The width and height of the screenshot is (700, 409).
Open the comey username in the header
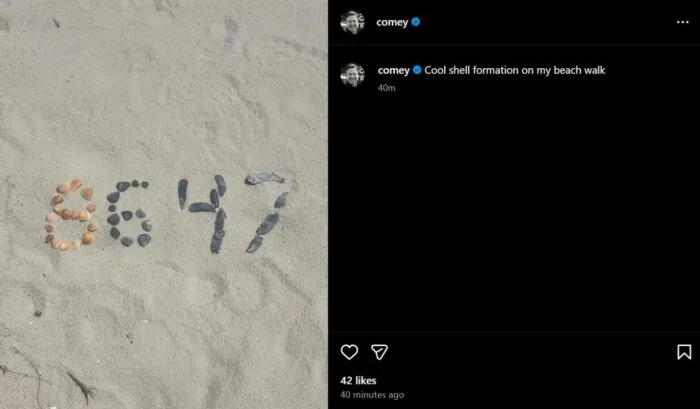(392, 22)
